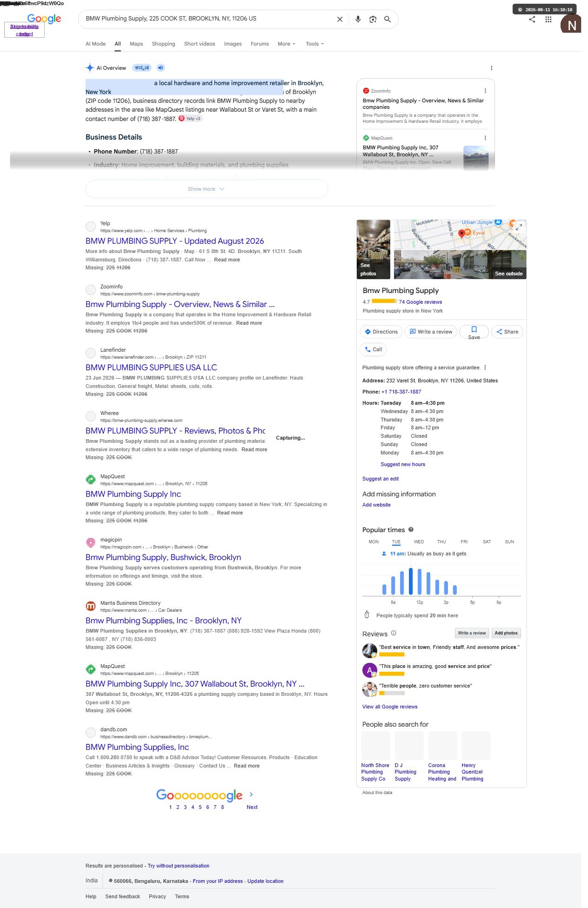Screen dimensions: 588x908
Task: Click Try without personalisation link
Action: 178,866
